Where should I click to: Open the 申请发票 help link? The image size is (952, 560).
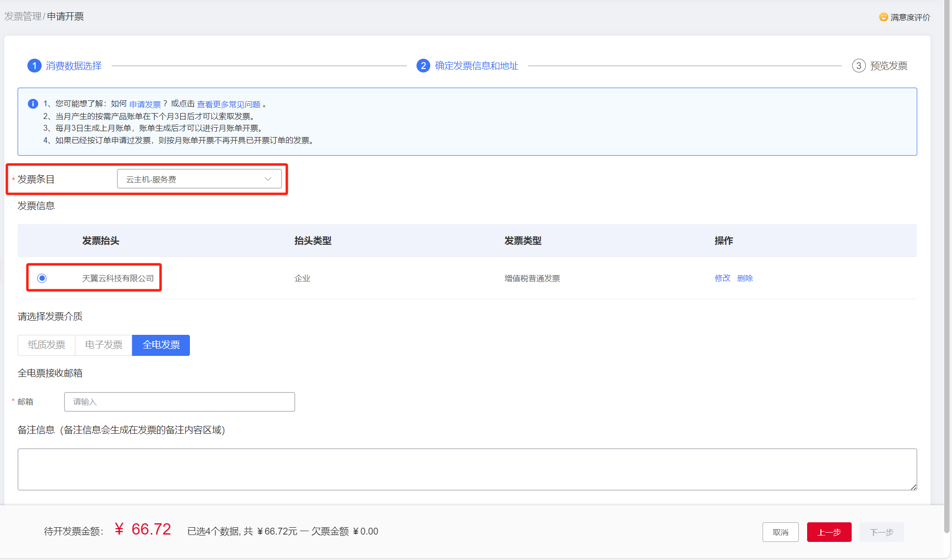pos(145,104)
